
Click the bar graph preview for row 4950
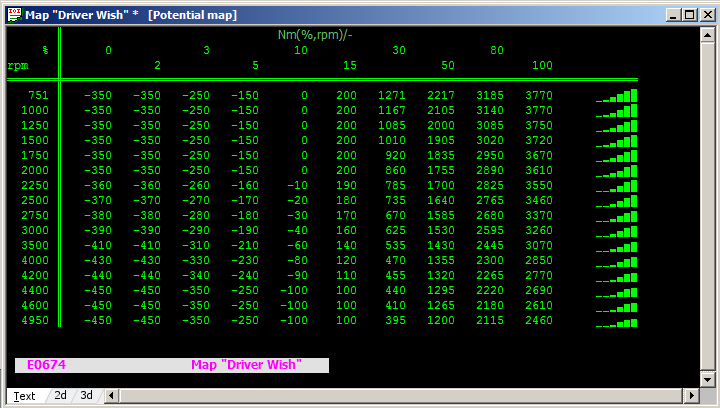pos(616,323)
